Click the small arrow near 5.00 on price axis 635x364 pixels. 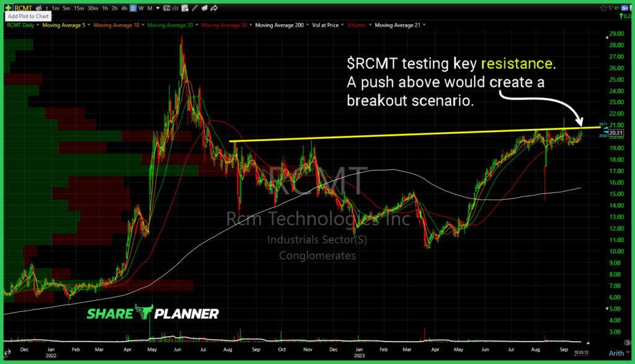point(606,309)
